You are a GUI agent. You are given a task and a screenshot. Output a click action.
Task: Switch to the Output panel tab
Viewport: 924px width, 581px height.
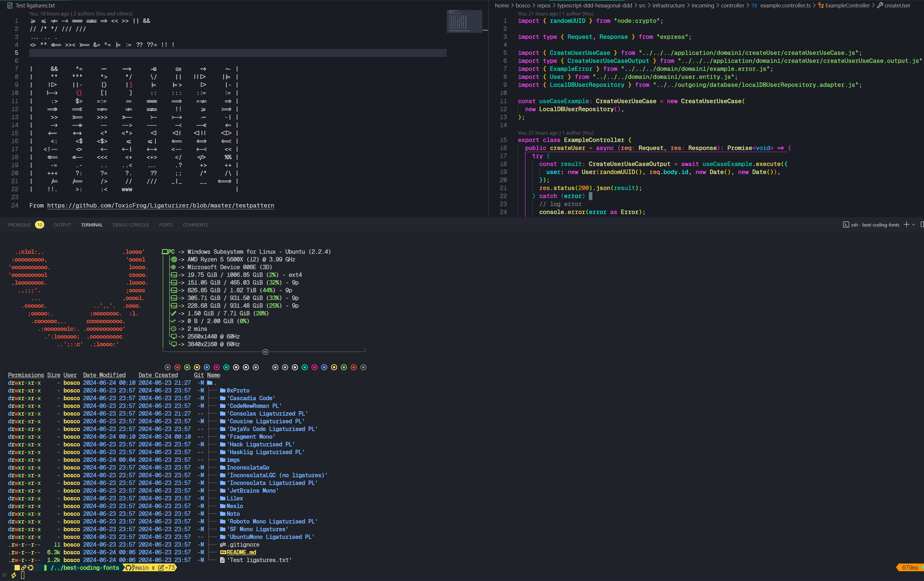62,225
